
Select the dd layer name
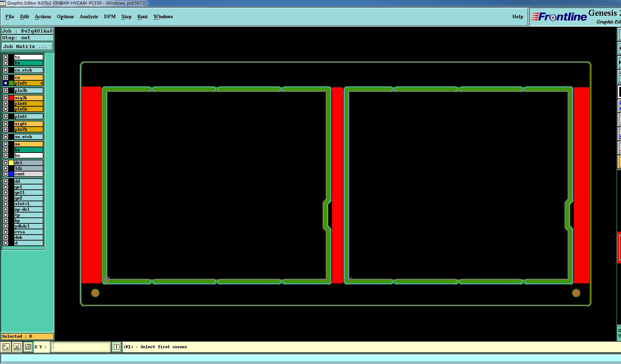(x=28, y=181)
